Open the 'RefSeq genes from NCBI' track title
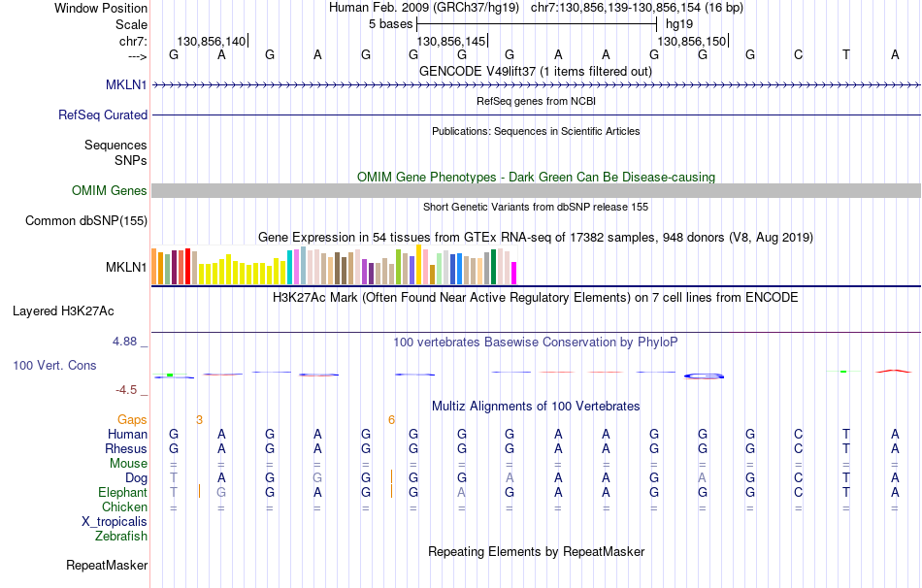Screen dimensions: 922x588 536,101
